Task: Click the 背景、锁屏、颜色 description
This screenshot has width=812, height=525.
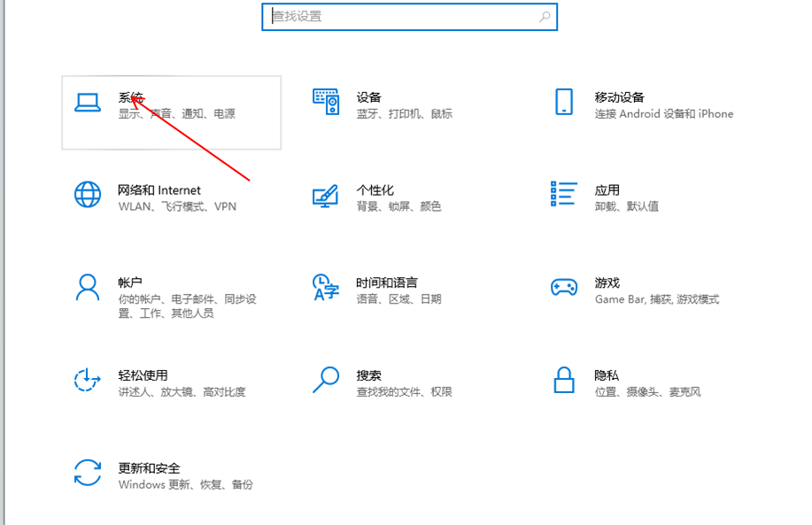Action: pos(398,206)
